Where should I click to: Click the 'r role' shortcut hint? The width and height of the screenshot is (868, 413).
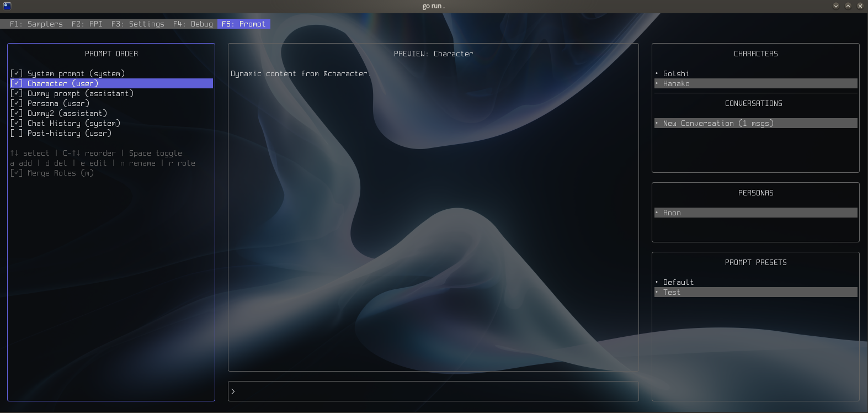pos(182,163)
